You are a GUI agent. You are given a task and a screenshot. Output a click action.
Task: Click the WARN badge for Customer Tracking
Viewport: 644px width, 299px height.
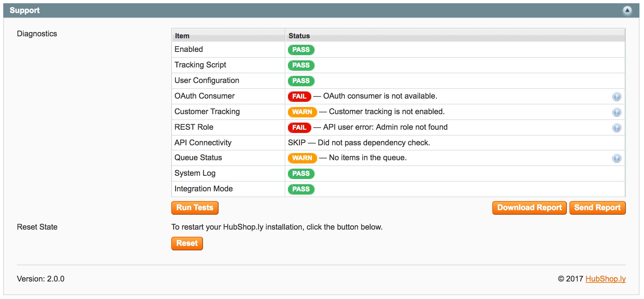coord(302,112)
